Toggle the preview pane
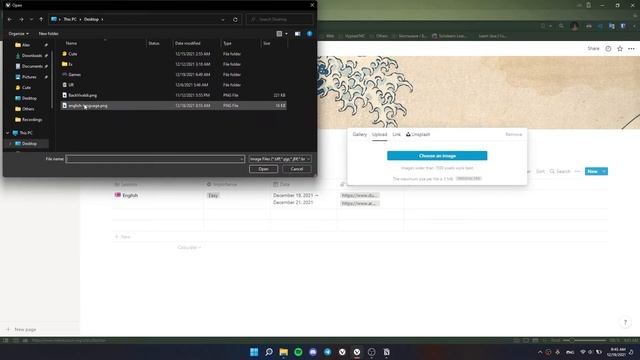 (x=298, y=33)
